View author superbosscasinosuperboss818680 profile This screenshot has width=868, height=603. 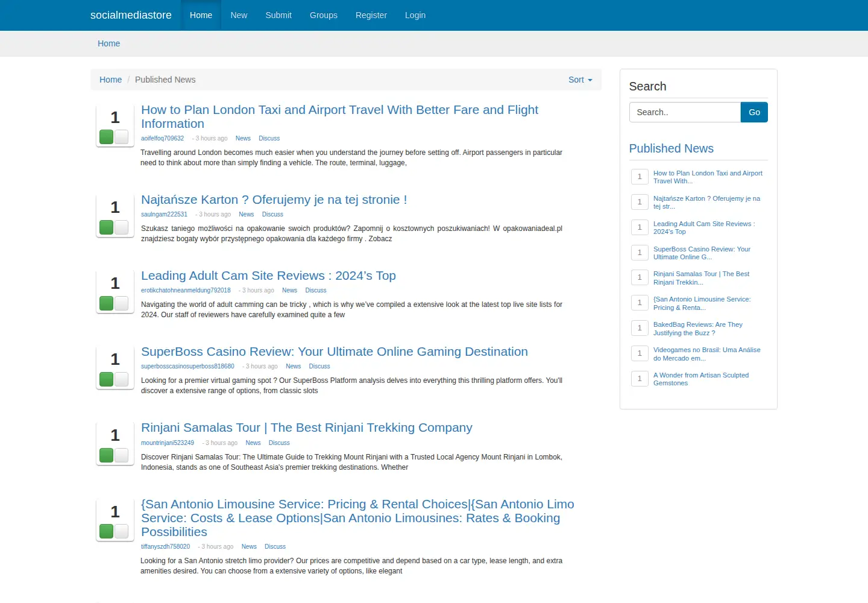[x=187, y=366]
